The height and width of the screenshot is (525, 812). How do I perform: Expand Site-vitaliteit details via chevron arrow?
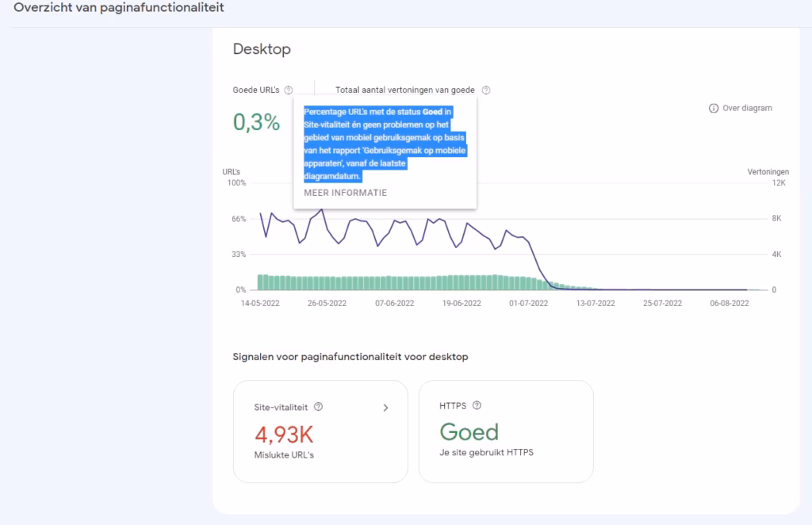(x=386, y=407)
